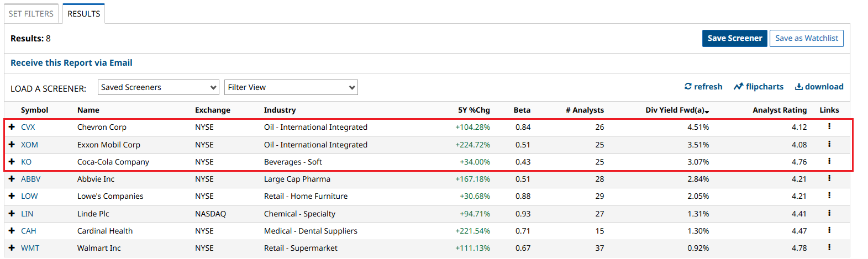
Task: Sort by Div Yield Fwd(a) column header
Action: click(676, 110)
